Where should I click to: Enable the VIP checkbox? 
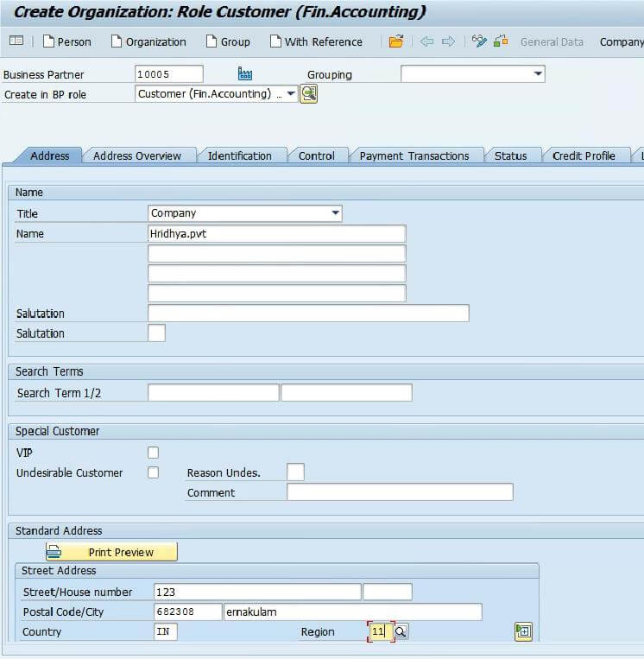click(x=154, y=453)
